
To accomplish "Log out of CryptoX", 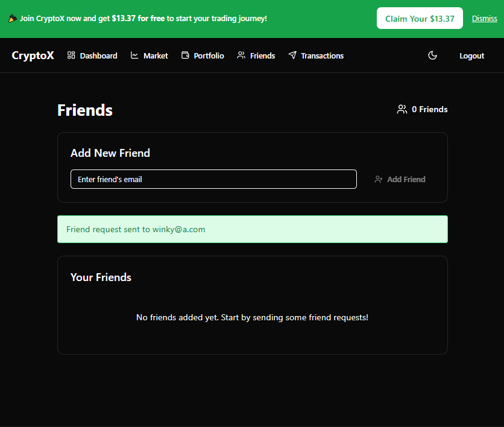I will (471, 55).
